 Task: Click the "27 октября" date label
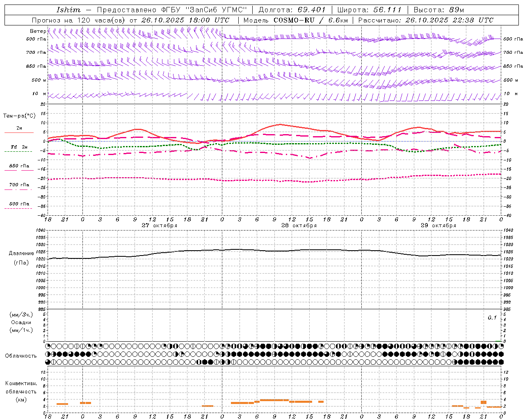click(159, 226)
